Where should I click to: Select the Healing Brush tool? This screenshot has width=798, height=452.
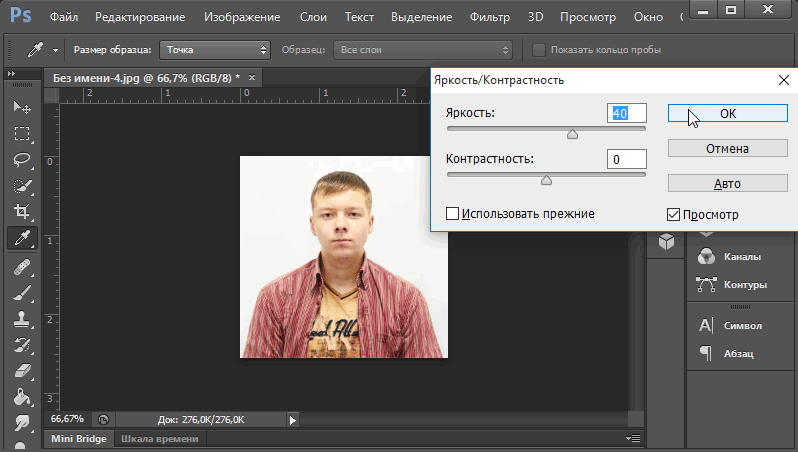tap(21, 267)
